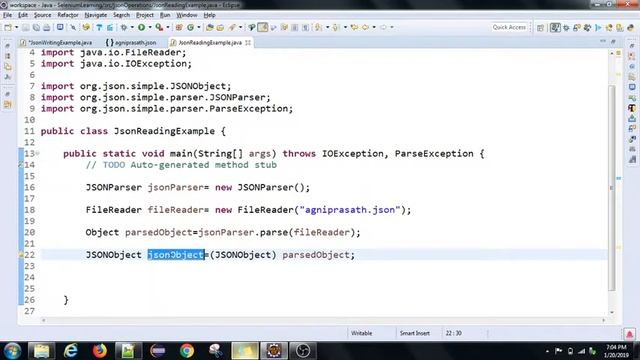Open Windows Start button
Screen dimensions: 640x360
tap(12, 351)
